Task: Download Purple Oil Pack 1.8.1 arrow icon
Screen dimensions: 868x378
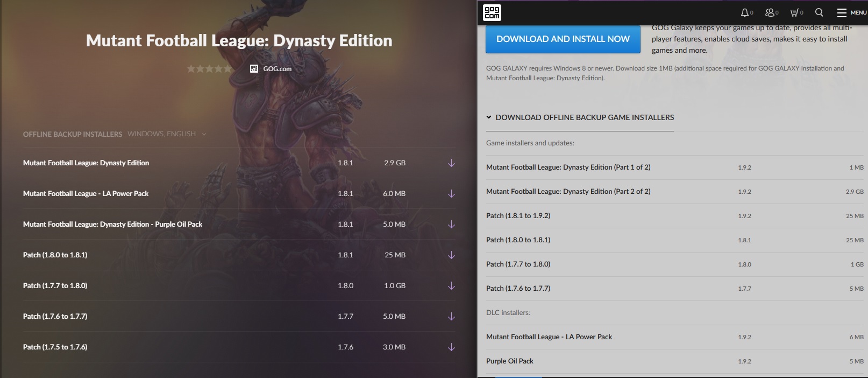Action: (x=451, y=225)
